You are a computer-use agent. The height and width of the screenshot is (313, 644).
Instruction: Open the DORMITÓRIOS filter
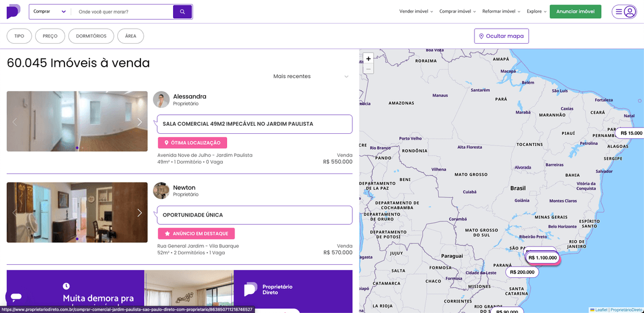[x=91, y=36]
